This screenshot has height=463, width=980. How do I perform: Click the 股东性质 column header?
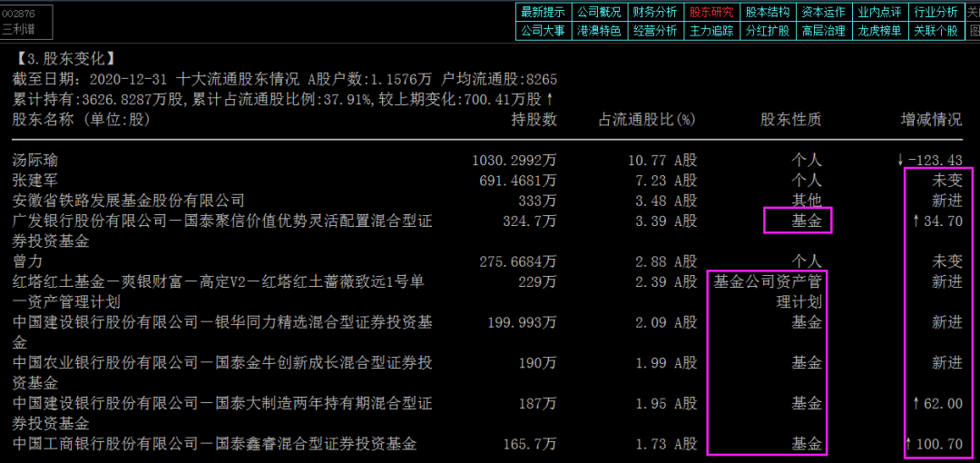[790, 120]
